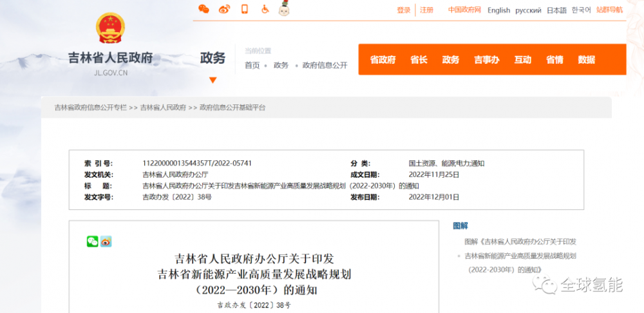Viewport: 644px width, 313px height.
Task: Click the cartoon mascot assistant icon
Action: click(284, 8)
